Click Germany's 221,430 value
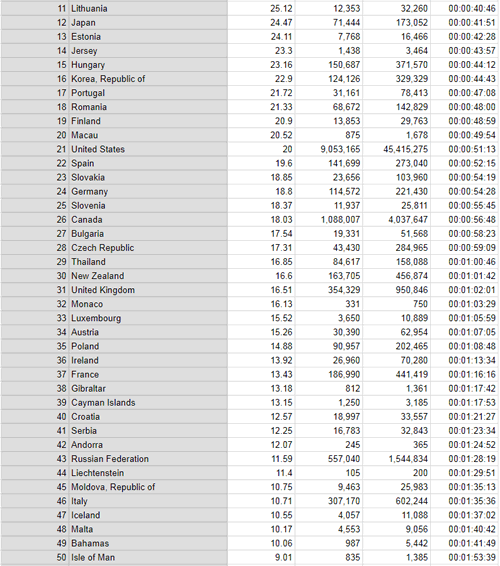Viewport: 500px width, 566px height. click(x=397, y=191)
